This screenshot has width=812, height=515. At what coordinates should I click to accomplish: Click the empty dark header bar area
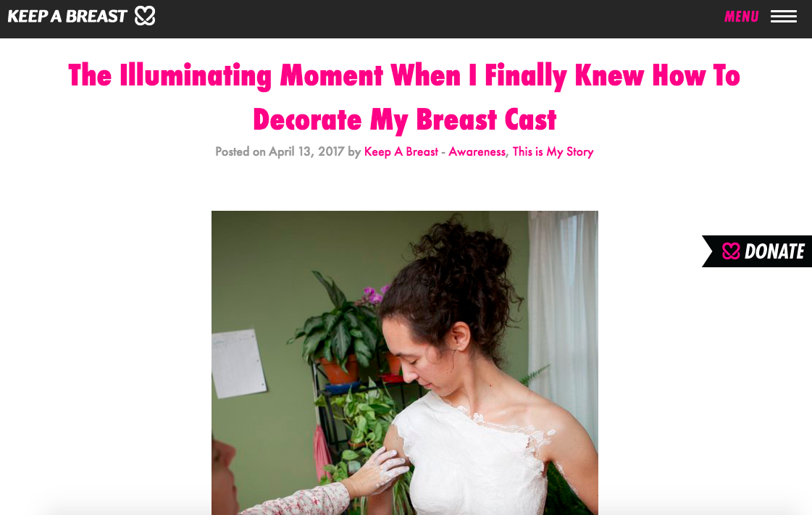440,19
